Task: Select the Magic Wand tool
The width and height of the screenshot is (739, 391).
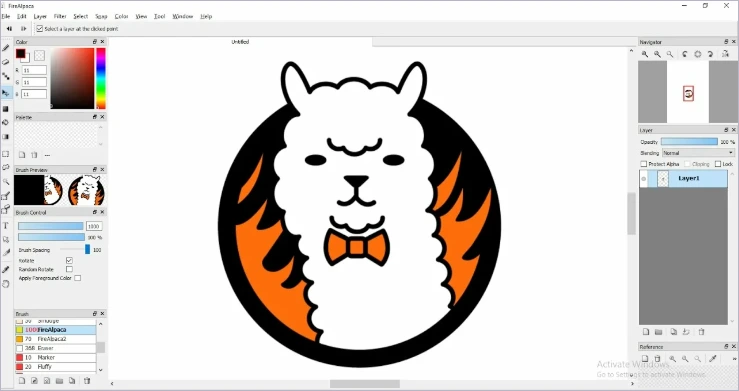Action: [x=6, y=181]
